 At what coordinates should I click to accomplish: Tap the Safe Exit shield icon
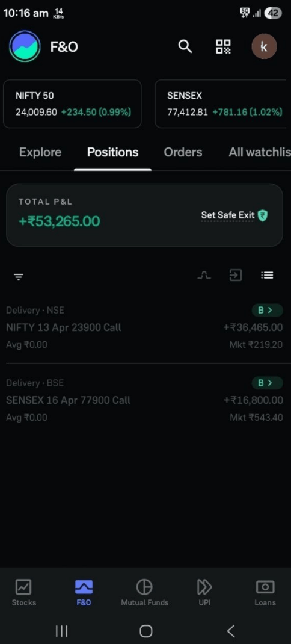point(263,215)
